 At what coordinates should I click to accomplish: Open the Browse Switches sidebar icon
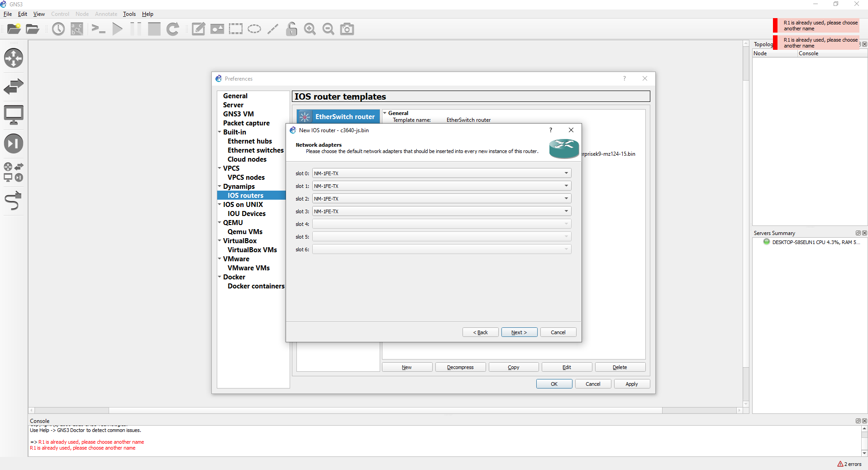(x=14, y=86)
